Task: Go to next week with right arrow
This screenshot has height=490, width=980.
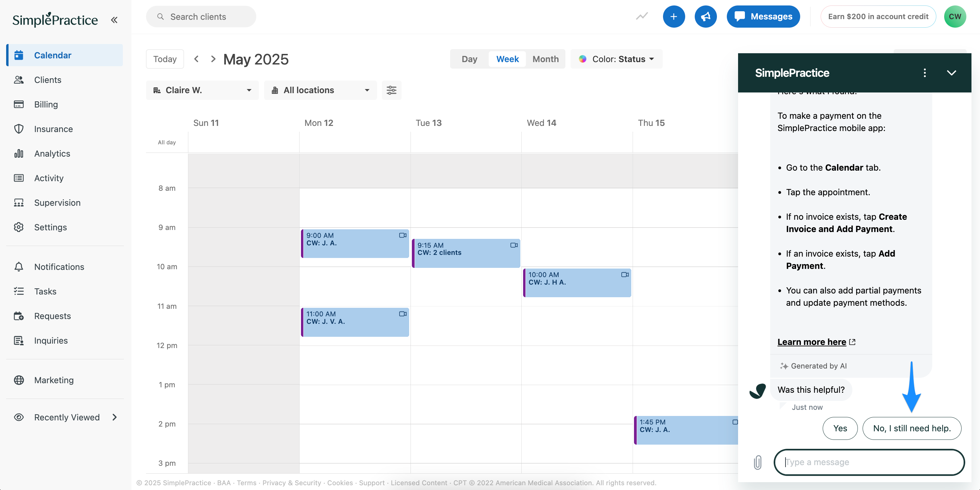Action: 213,59
